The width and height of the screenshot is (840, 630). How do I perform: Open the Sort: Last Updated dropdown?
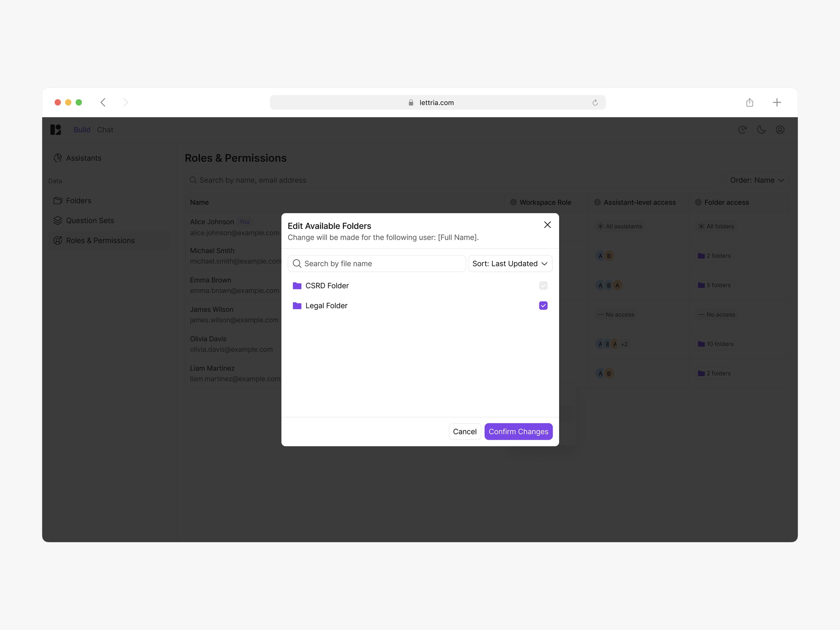(x=510, y=264)
